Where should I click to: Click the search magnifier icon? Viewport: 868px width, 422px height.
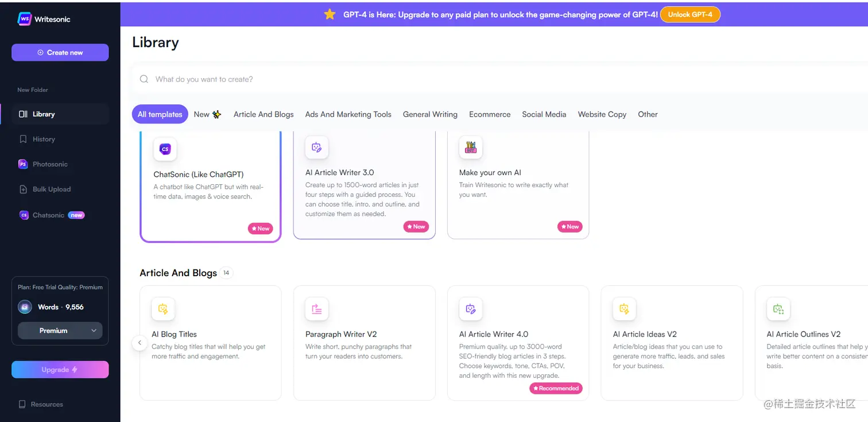pos(144,79)
